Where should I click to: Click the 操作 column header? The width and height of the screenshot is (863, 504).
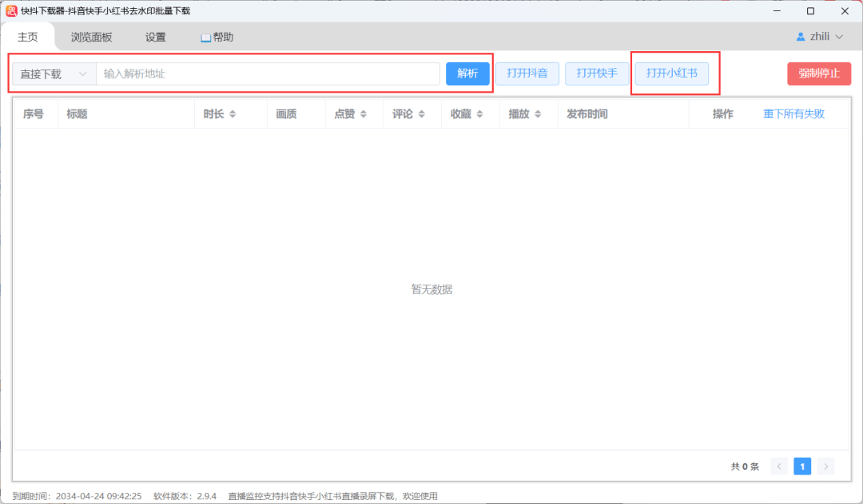722,114
